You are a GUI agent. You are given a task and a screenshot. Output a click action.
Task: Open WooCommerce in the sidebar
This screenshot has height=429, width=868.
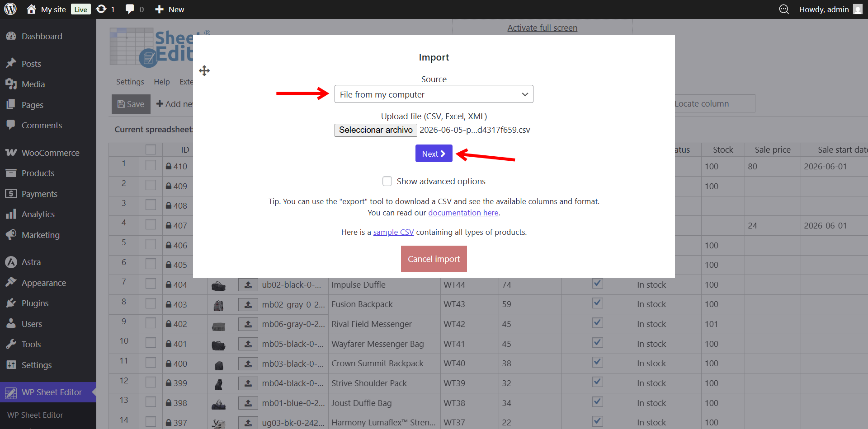coord(50,153)
